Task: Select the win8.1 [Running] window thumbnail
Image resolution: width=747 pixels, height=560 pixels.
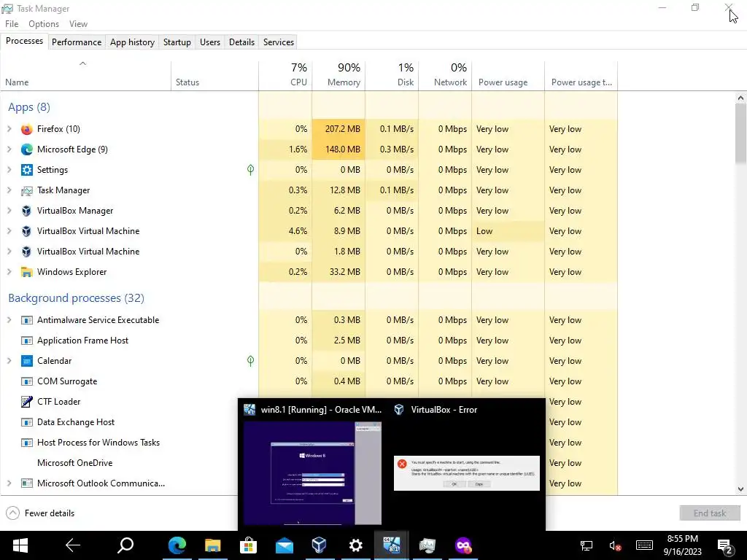Action: [312, 464]
